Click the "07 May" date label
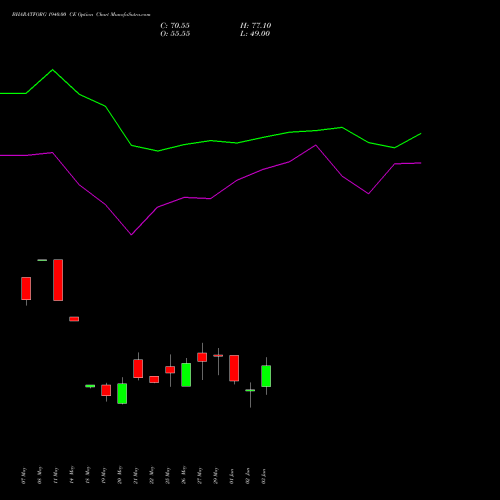 click(24, 476)
